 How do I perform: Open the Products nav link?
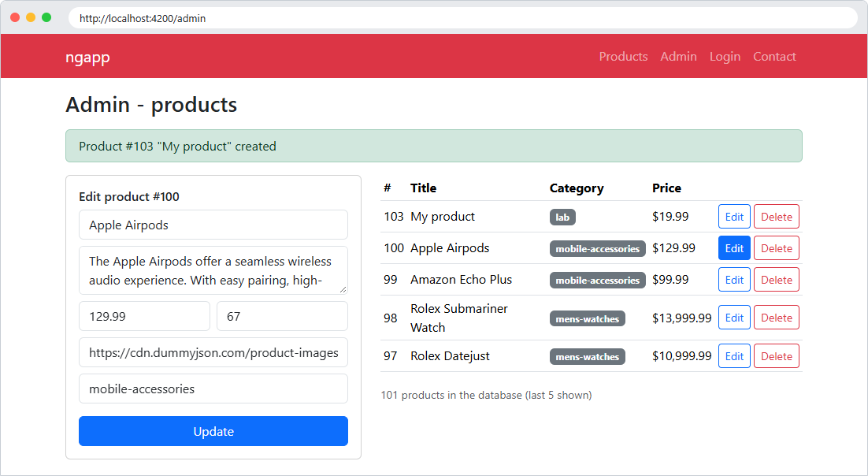pyautogui.click(x=623, y=57)
